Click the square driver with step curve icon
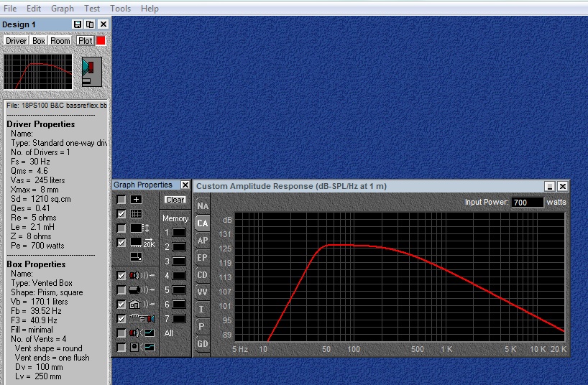 142,348
